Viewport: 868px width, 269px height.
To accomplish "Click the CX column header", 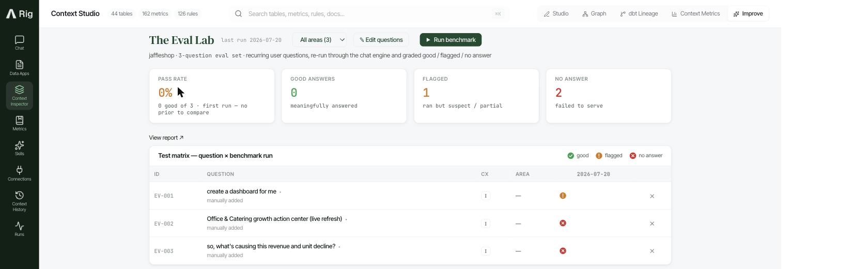I will (485, 174).
